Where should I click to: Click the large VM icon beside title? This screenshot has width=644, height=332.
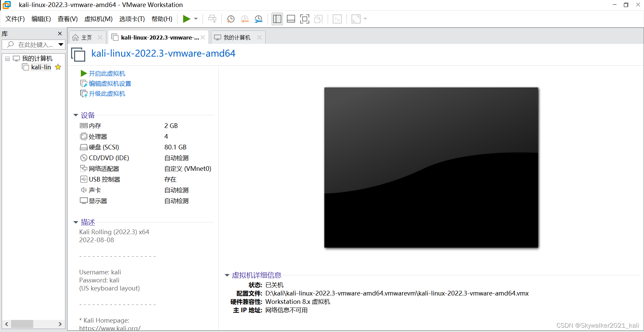78,54
